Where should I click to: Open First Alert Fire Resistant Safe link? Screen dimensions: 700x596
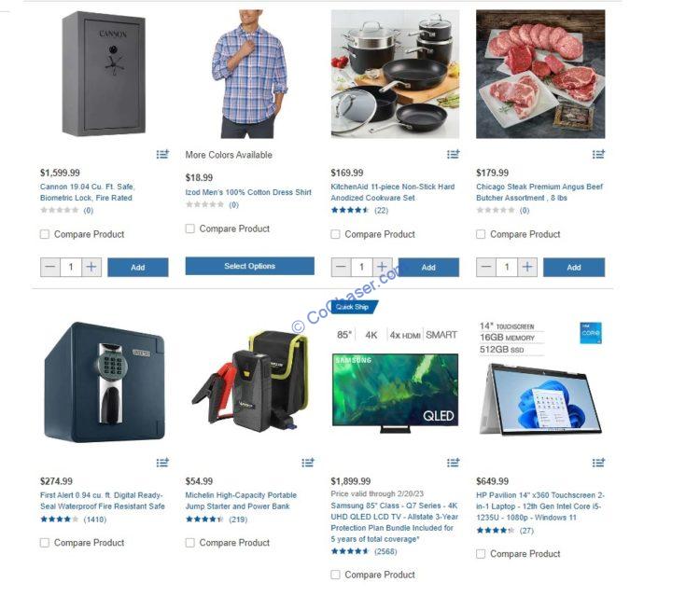tap(103, 501)
